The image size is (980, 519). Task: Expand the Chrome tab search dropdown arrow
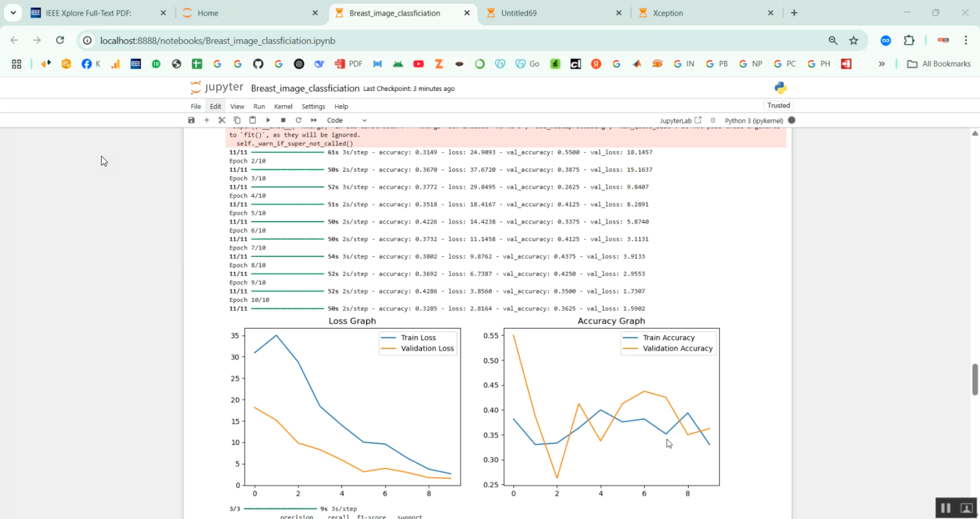[13, 12]
